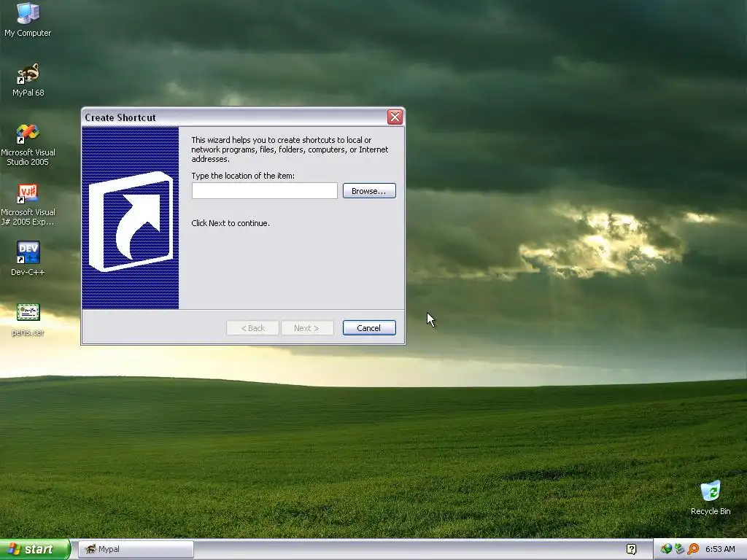Image resolution: width=747 pixels, height=560 pixels.
Task: Switch to the Mypal taskbar button
Action: (x=136, y=550)
